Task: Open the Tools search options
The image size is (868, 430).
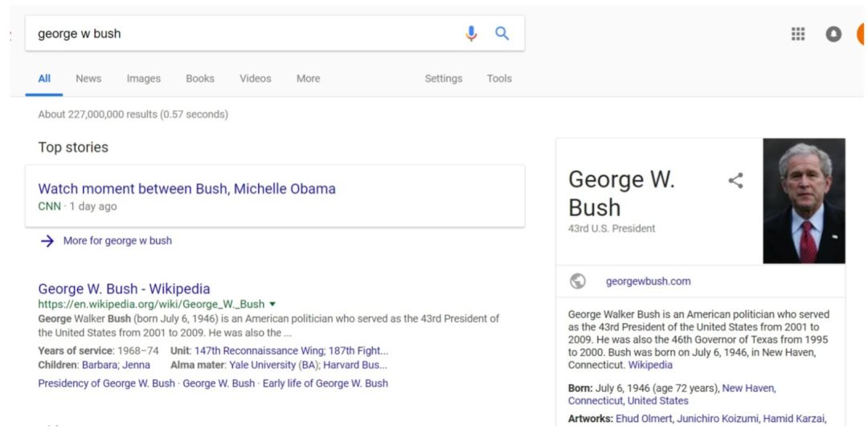Action: [x=499, y=79]
